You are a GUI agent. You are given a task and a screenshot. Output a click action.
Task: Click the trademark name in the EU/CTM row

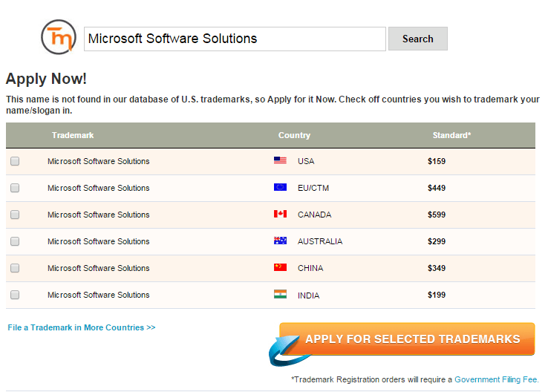pyautogui.click(x=99, y=188)
